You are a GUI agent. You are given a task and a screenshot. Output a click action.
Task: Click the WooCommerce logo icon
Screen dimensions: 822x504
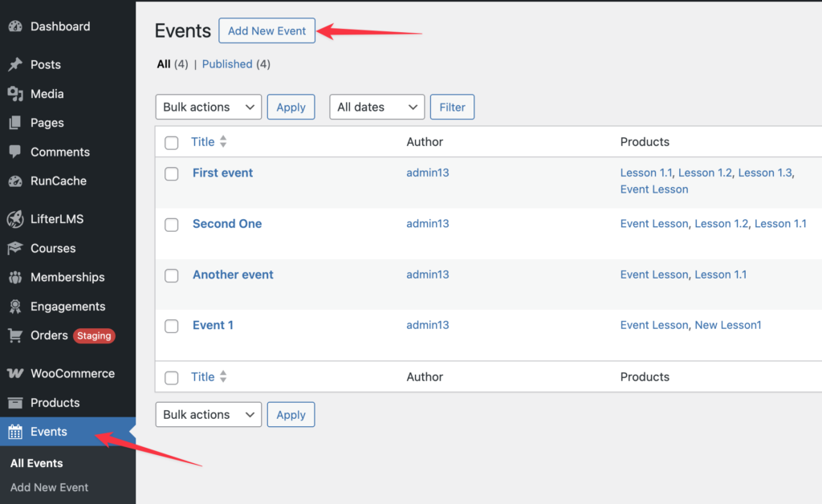[15, 373]
